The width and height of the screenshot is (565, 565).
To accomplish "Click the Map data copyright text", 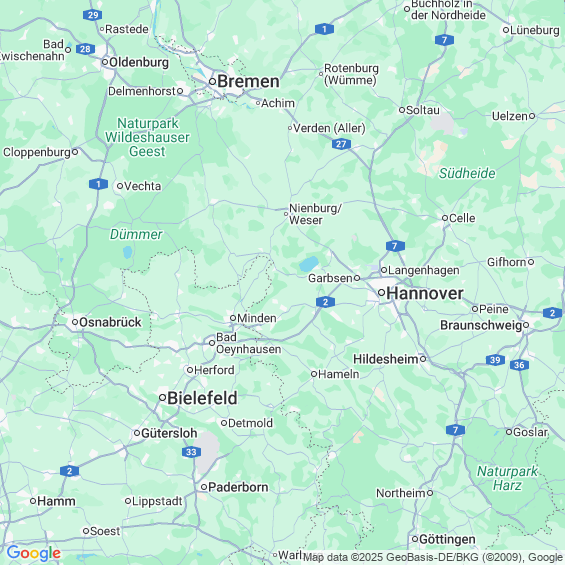I will tap(432, 557).
